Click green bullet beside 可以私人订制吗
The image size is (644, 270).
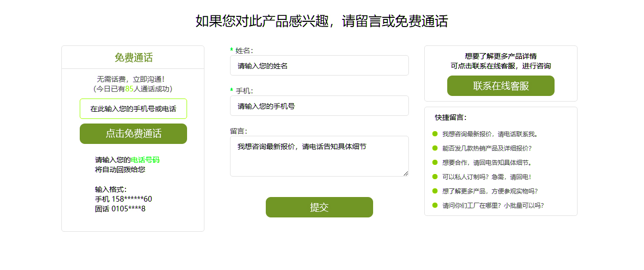click(435, 177)
